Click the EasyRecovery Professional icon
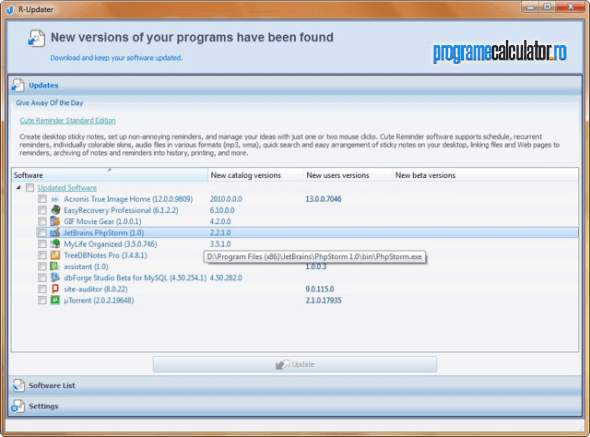This screenshot has width=590, height=437. click(x=55, y=210)
